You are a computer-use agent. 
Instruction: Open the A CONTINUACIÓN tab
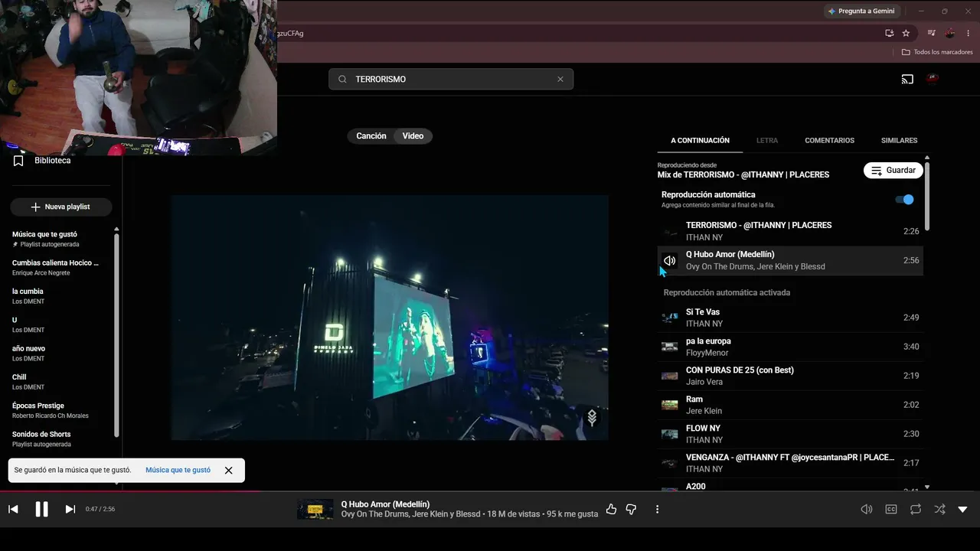pyautogui.click(x=701, y=141)
